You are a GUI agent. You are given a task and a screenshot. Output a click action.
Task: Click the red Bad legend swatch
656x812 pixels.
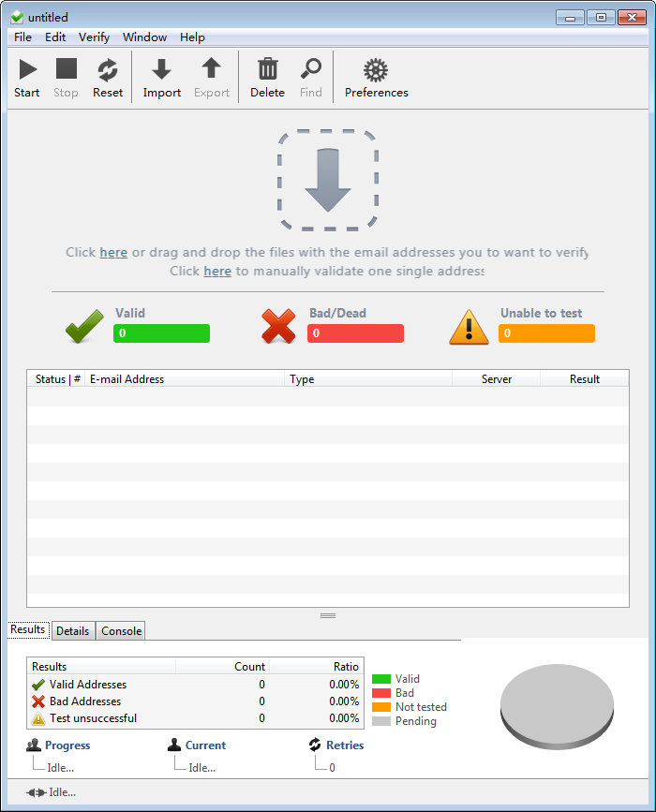point(381,693)
